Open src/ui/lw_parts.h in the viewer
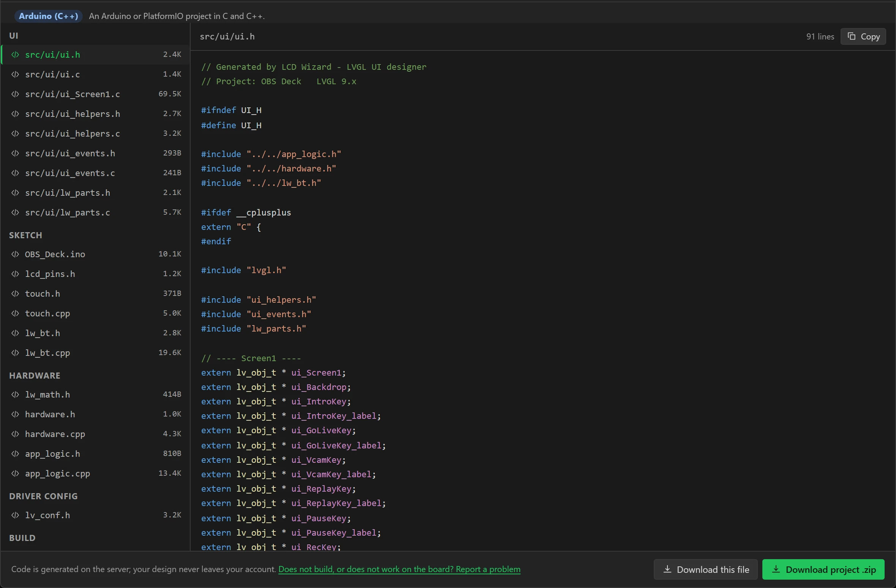Viewport: 896px width, 588px height. [96, 193]
